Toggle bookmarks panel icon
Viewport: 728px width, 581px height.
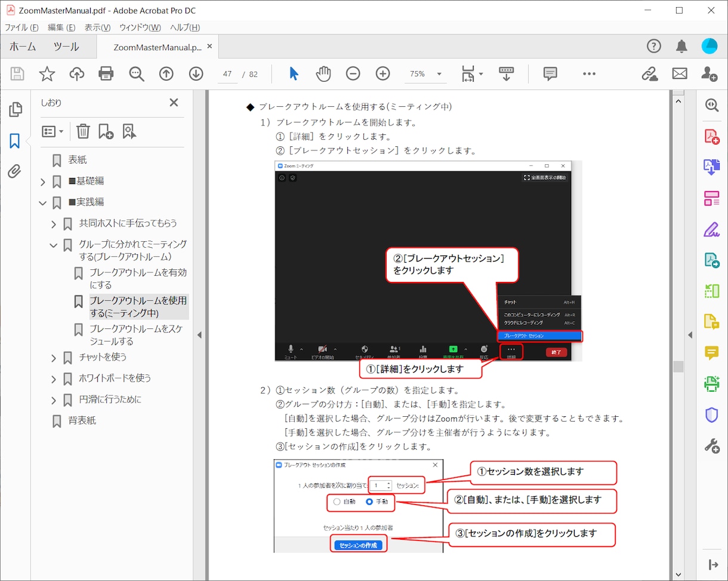tap(15, 141)
